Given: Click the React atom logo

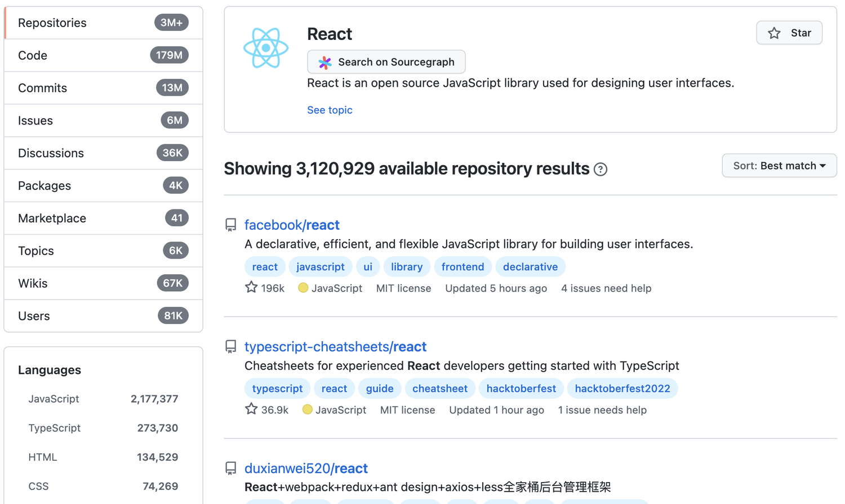Looking at the screenshot, I should point(266,48).
